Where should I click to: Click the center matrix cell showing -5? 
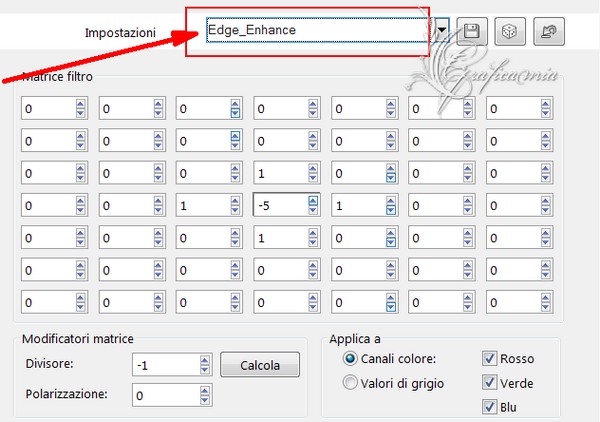click(281, 206)
